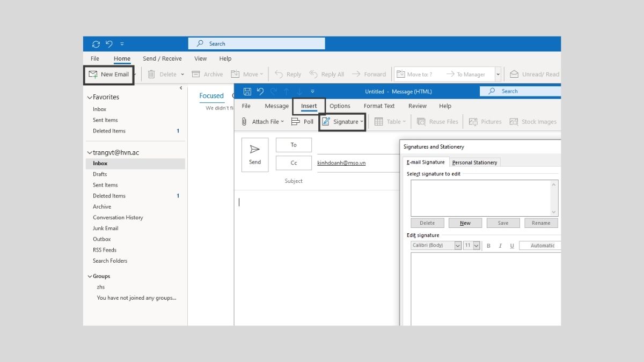Viewport: 644px width, 362px height.
Task: Click the Rename signature button
Action: tap(541, 223)
